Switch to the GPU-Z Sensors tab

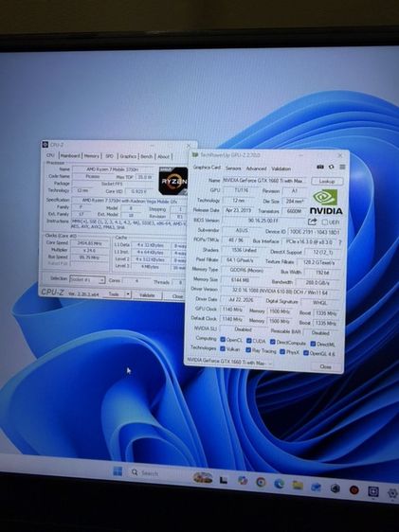pos(233,168)
